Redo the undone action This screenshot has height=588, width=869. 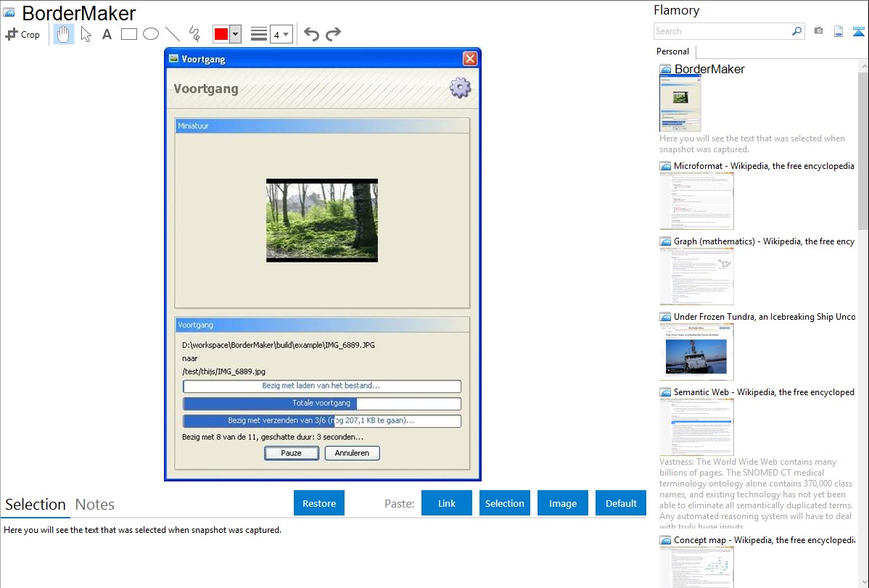point(333,34)
